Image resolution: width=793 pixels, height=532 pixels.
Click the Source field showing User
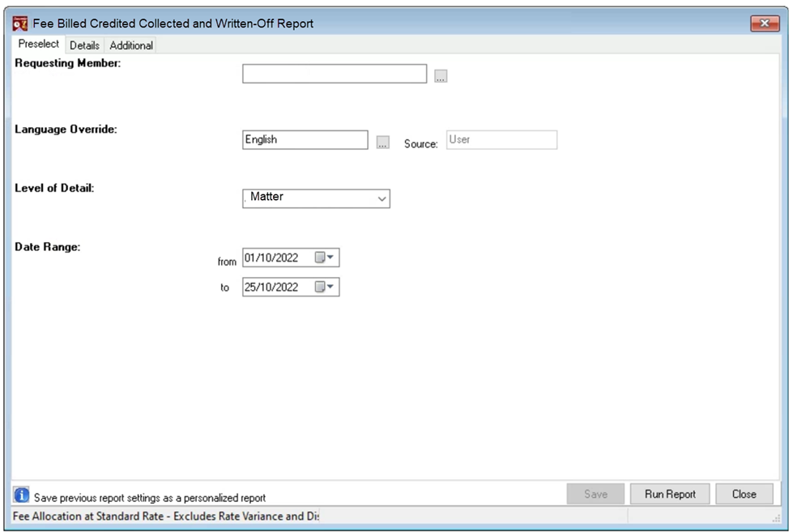[501, 140]
